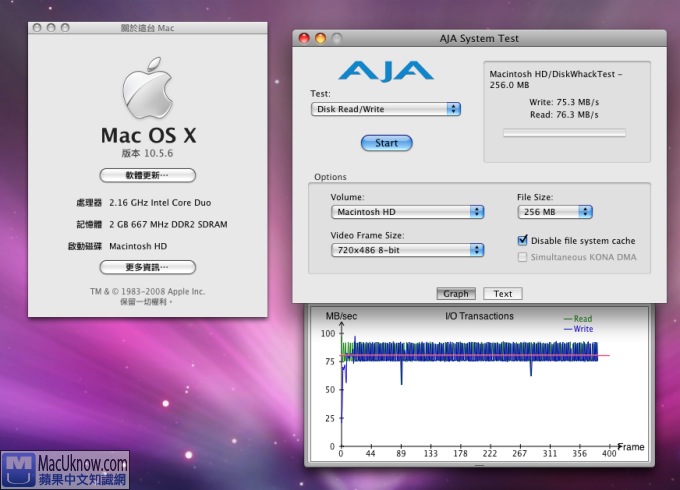Click the AJA logo

[386, 71]
